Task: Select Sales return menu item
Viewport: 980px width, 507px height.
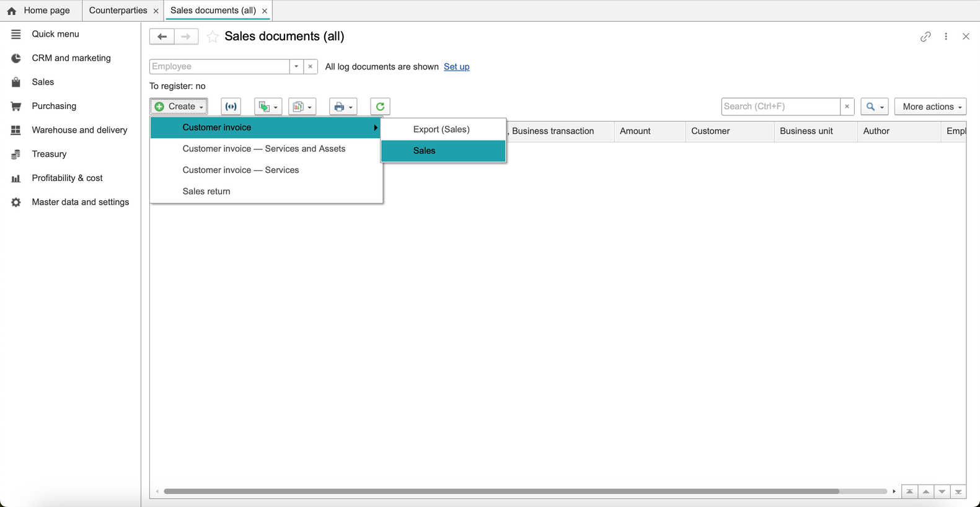Action: pyautogui.click(x=266, y=192)
